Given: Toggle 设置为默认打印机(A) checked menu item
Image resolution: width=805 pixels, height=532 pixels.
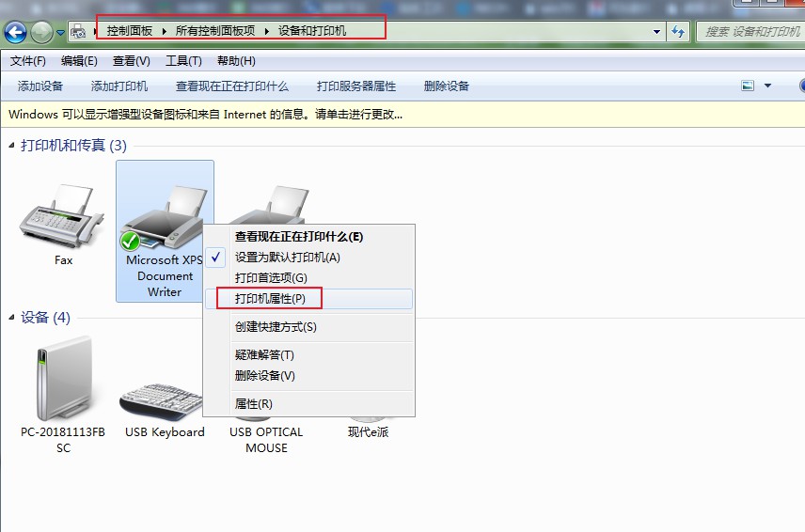Looking at the screenshot, I should point(309,257).
